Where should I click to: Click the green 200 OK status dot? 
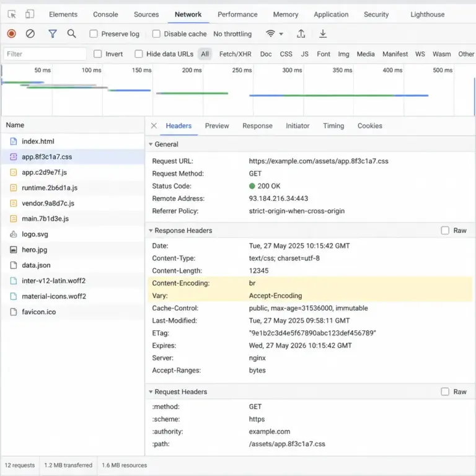(x=252, y=186)
